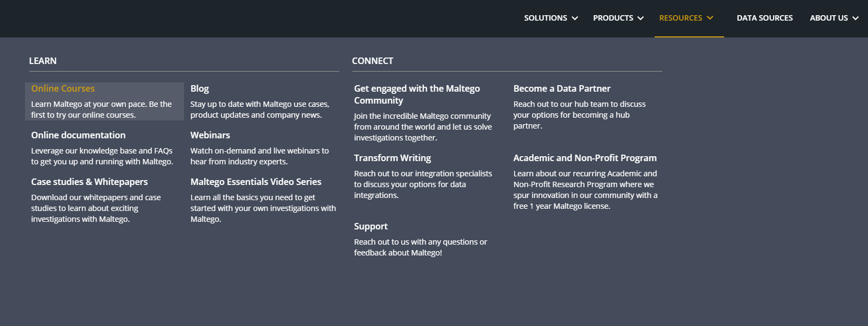The image size is (868, 326).
Task: Open Become a Data Partner
Action: [562, 88]
